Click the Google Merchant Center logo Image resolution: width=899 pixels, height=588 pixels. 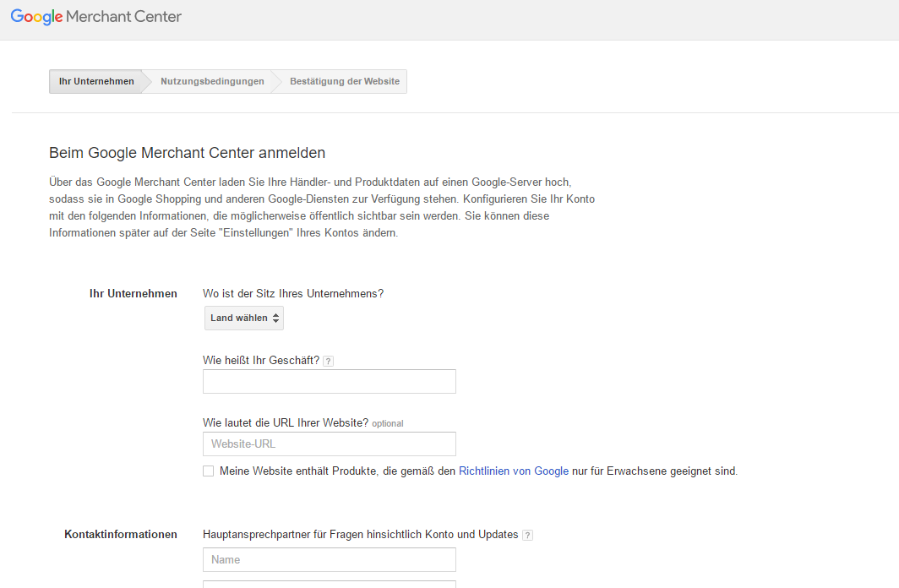click(x=95, y=17)
